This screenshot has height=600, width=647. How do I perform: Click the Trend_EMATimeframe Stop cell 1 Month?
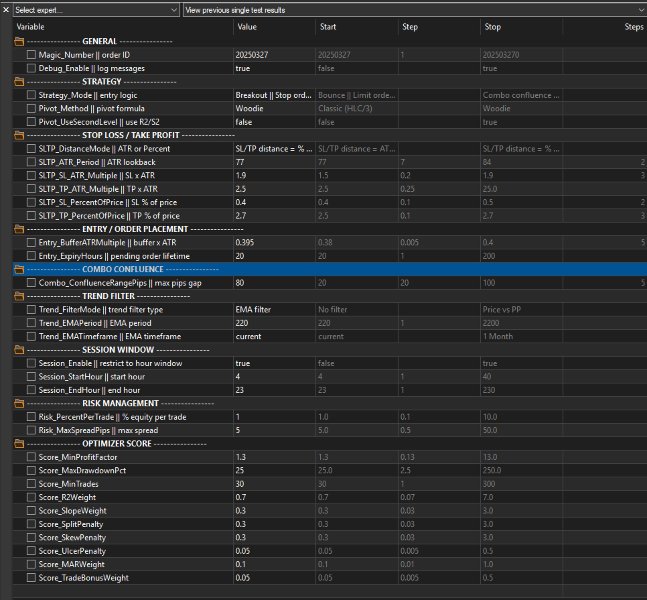[522, 336]
